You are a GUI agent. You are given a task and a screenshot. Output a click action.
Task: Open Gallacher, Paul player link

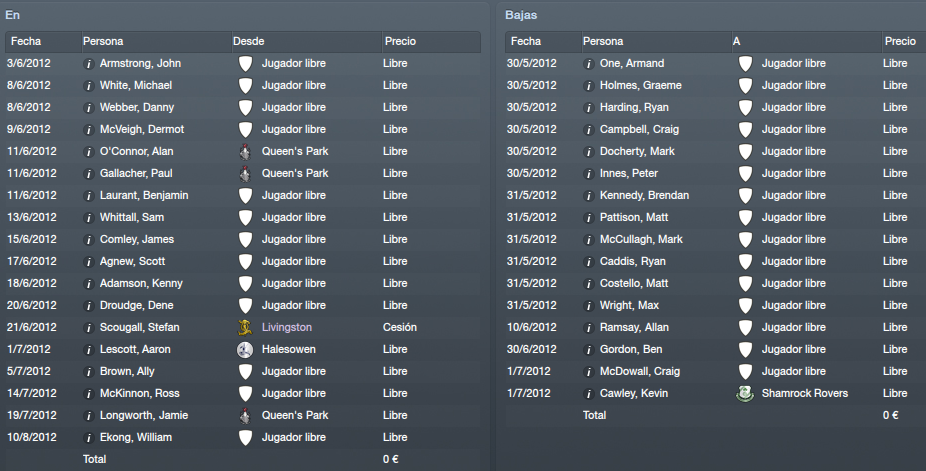point(136,174)
